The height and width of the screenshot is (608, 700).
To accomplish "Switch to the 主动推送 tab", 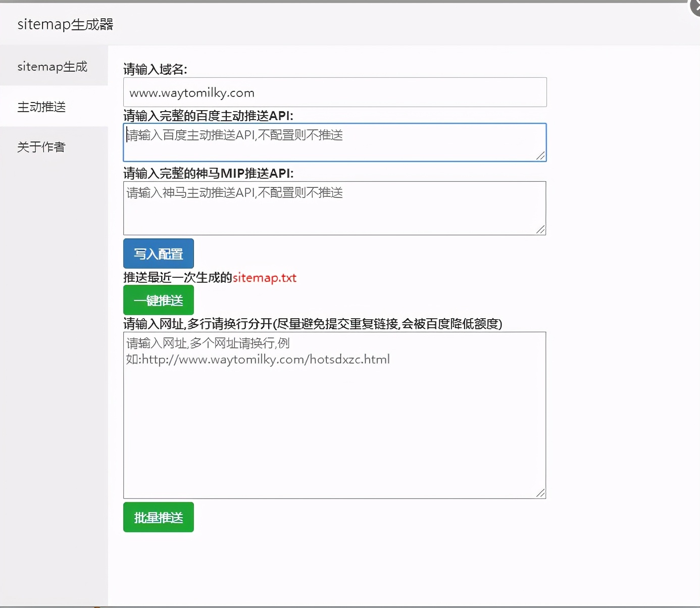I will 54,107.
